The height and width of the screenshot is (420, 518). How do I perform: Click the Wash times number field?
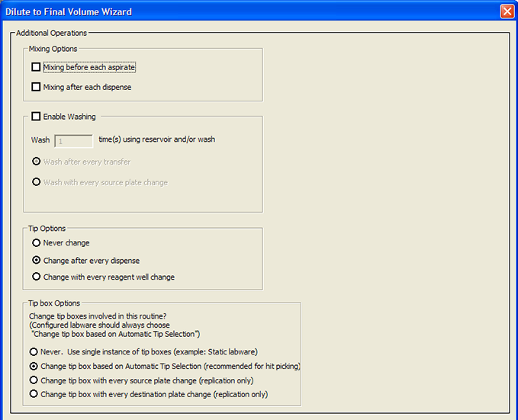click(73, 140)
